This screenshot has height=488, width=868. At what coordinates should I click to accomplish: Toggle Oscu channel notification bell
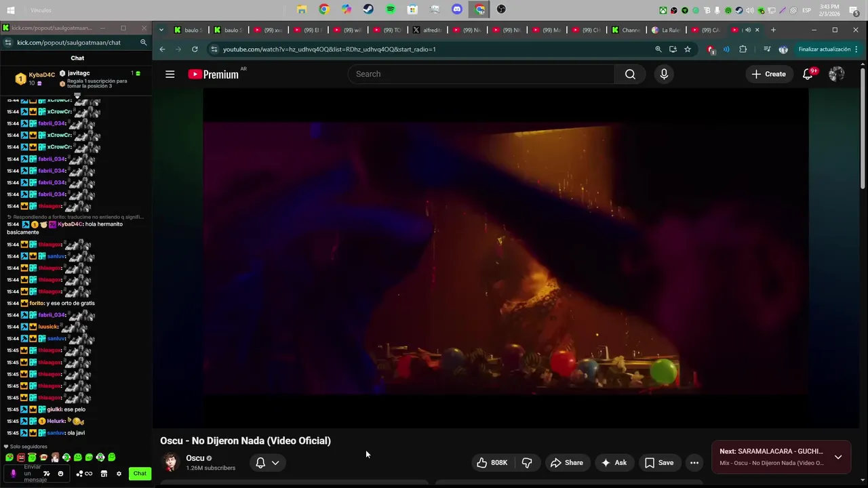(260, 462)
